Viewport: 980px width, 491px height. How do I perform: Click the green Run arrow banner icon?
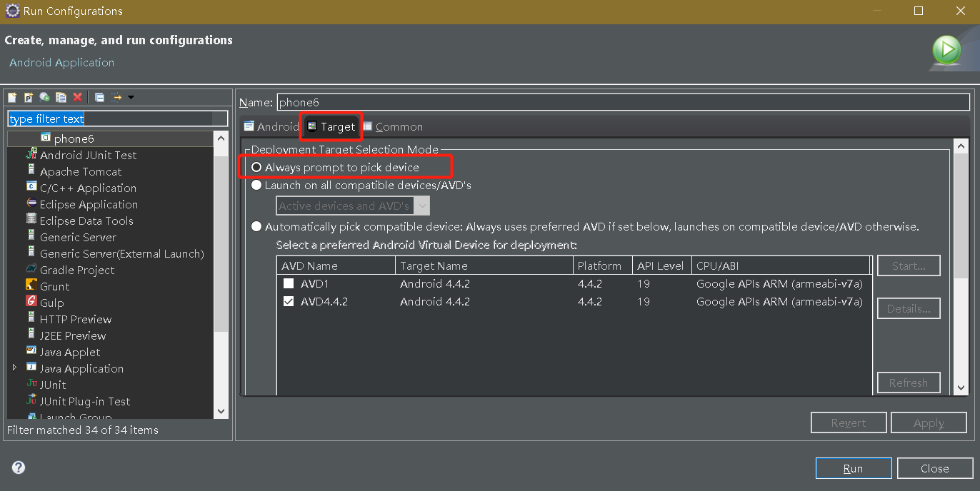click(946, 50)
